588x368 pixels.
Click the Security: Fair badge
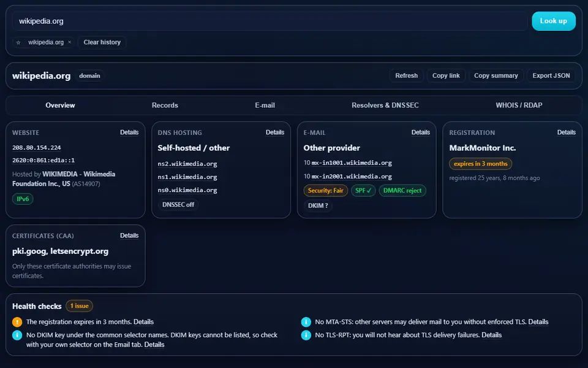point(325,190)
